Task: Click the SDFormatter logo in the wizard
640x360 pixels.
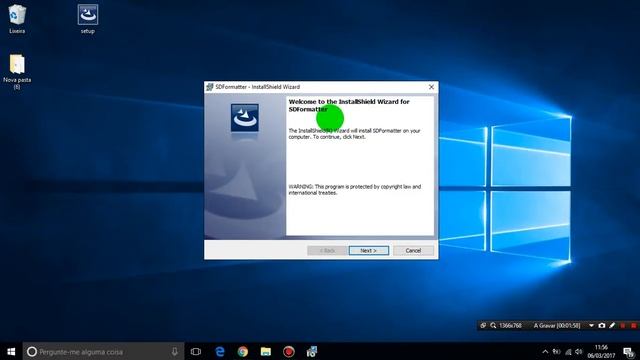Action: [x=244, y=118]
